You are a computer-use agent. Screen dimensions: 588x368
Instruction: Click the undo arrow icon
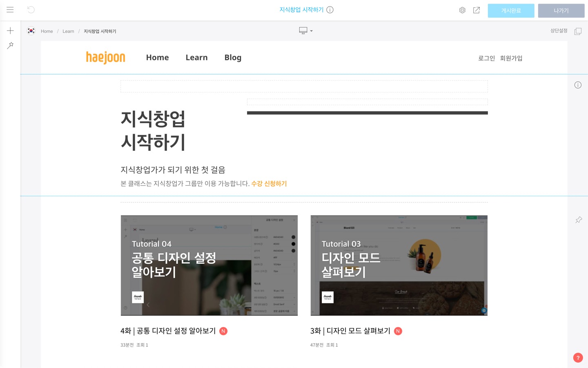pyautogui.click(x=31, y=10)
